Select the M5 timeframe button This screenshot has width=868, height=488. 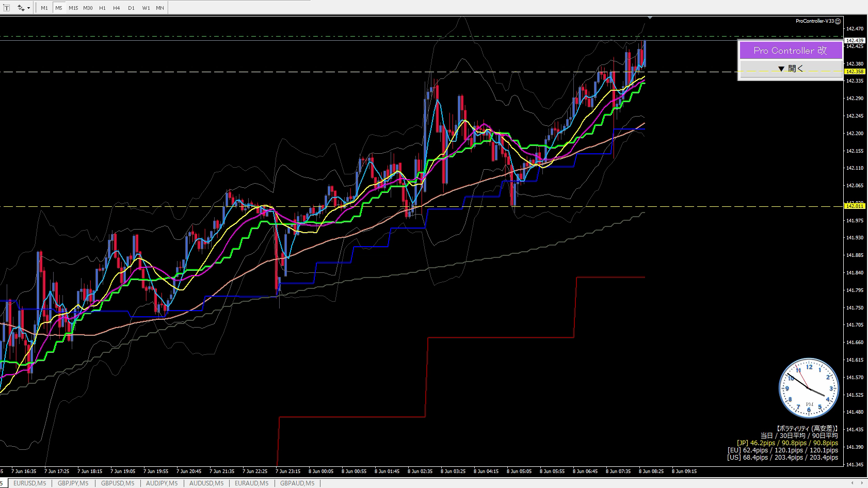(59, 8)
